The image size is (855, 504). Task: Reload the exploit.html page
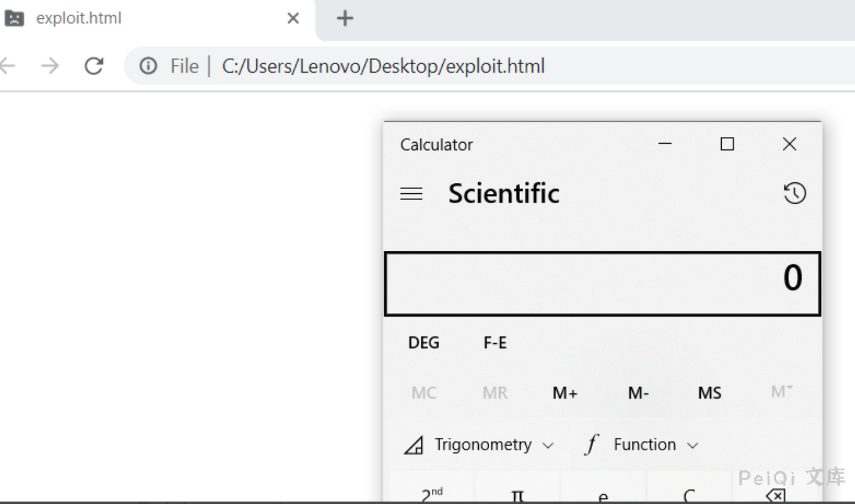(x=94, y=66)
